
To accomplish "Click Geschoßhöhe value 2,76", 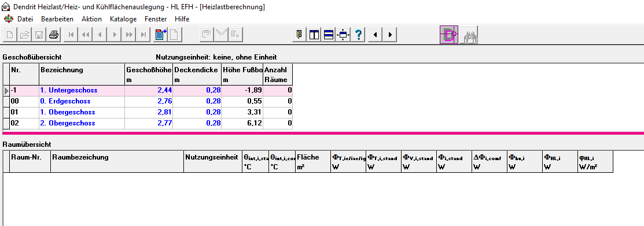I will [149, 101].
